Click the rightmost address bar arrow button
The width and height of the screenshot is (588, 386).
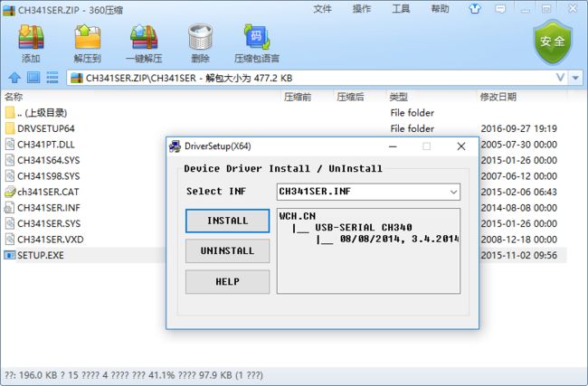(x=575, y=78)
